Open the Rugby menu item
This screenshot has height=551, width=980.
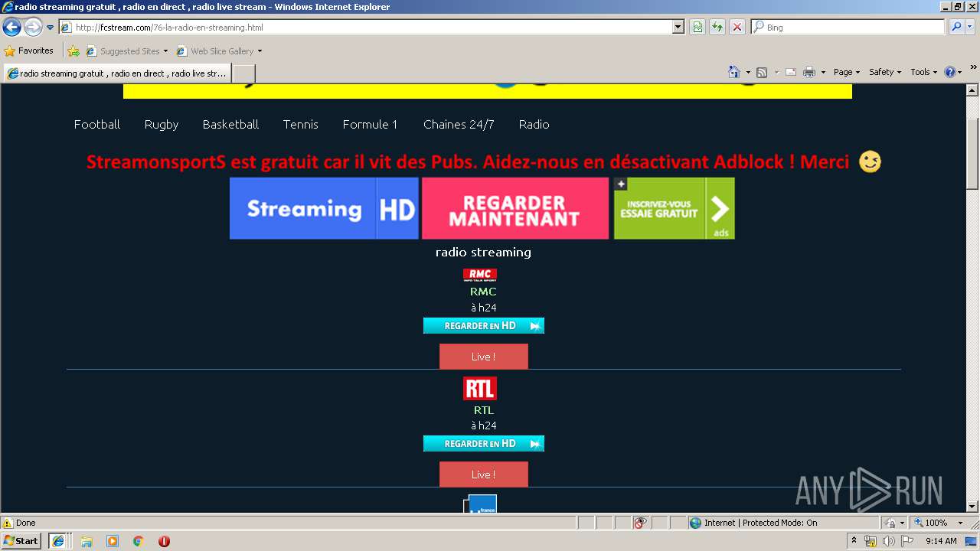pos(162,124)
